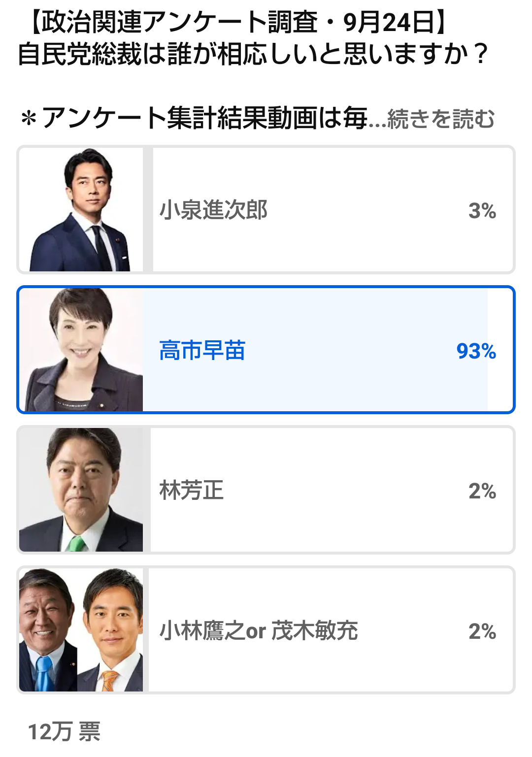
Task: Tap the question 自民党総裁は誰が相応しいと思いますか？
Action: point(252,54)
